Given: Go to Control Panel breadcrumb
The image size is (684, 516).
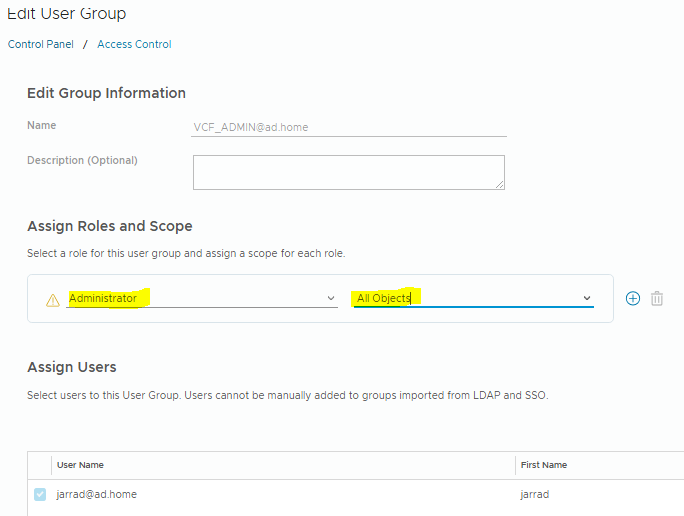Looking at the screenshot, I should (41, 44).
